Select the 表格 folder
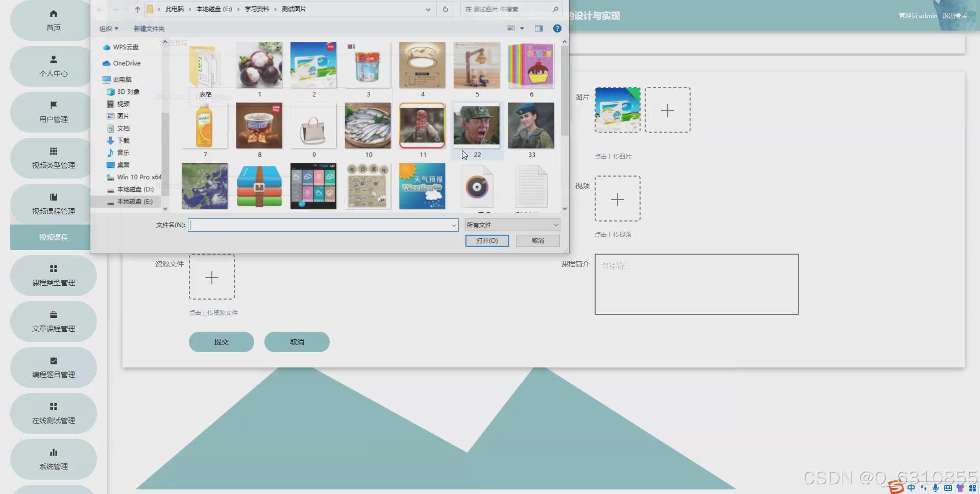The height and width of the screenshot is (494, 980). 205,70
